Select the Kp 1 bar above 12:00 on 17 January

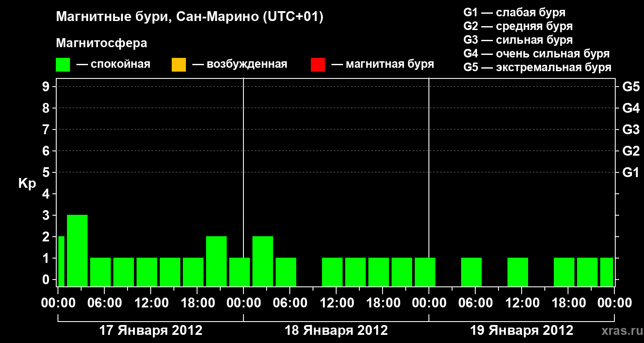point(147,272)
